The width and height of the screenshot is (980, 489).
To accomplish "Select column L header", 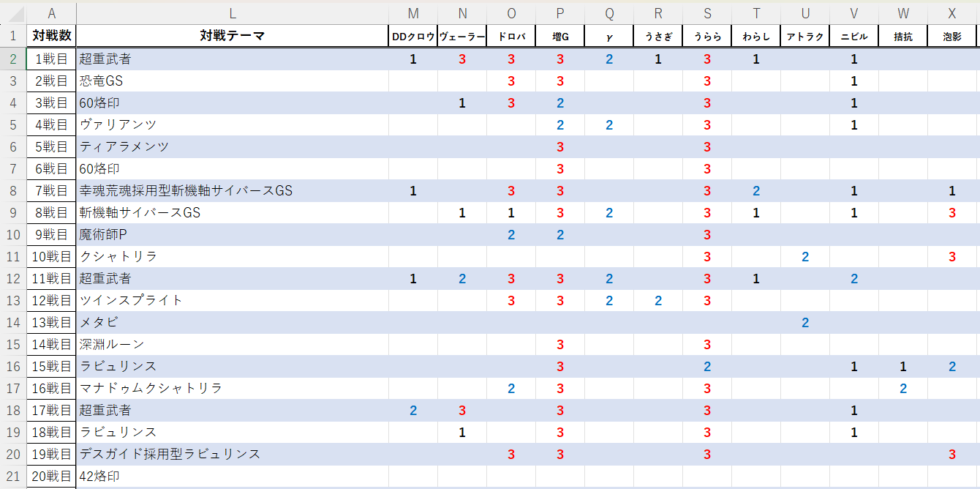I will 232,13.
